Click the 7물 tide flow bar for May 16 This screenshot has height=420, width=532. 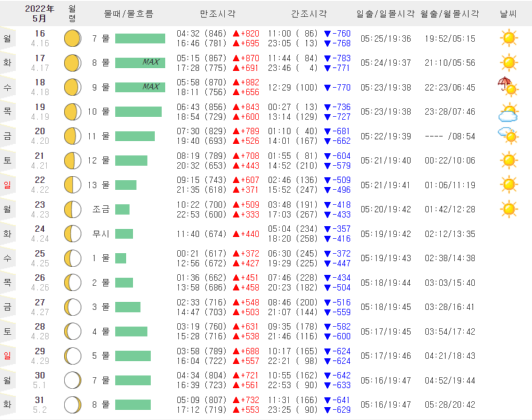pyautogui.click(x=140, y=38)
